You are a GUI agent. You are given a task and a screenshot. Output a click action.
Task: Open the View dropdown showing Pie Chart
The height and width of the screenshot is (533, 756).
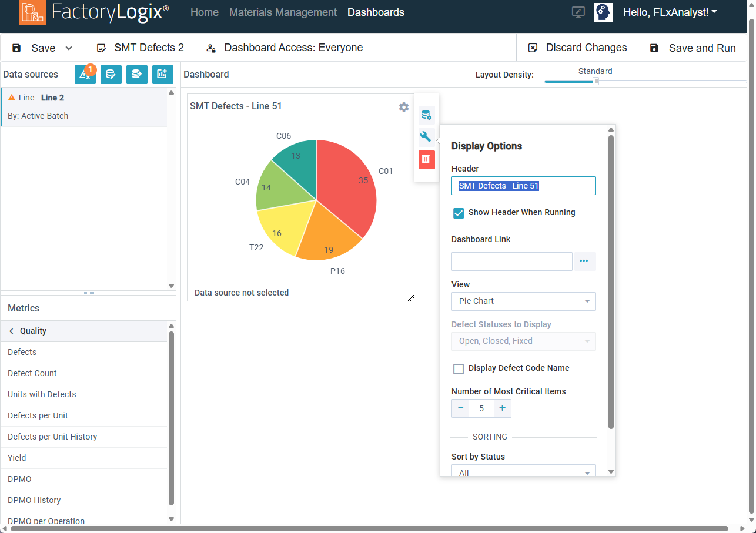(523, 301)
